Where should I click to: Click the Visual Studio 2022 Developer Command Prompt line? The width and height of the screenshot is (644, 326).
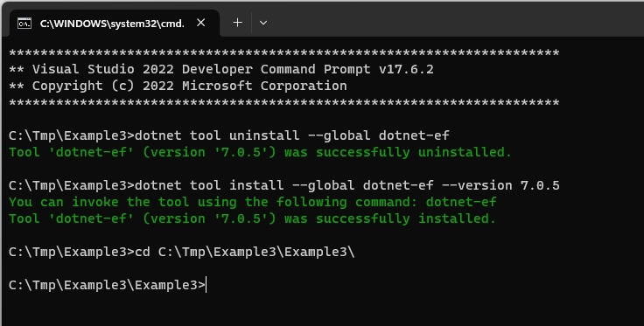pos(221,69)
